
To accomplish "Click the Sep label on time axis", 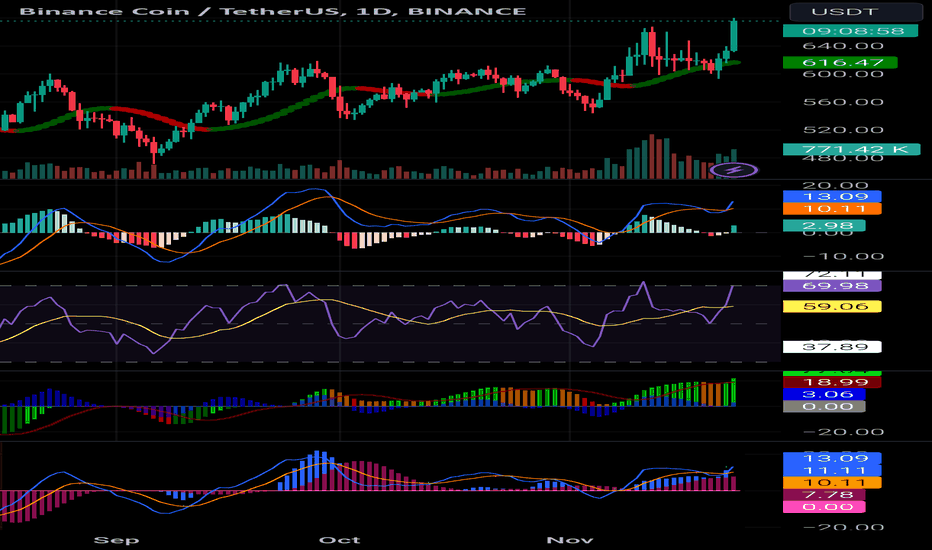I will [x=116, y=540].
